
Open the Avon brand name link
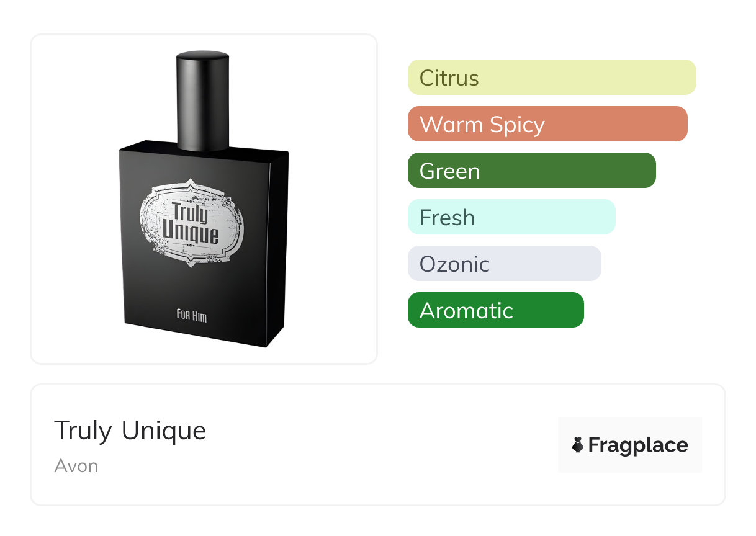pyautogui.click(x=76, y=466)
